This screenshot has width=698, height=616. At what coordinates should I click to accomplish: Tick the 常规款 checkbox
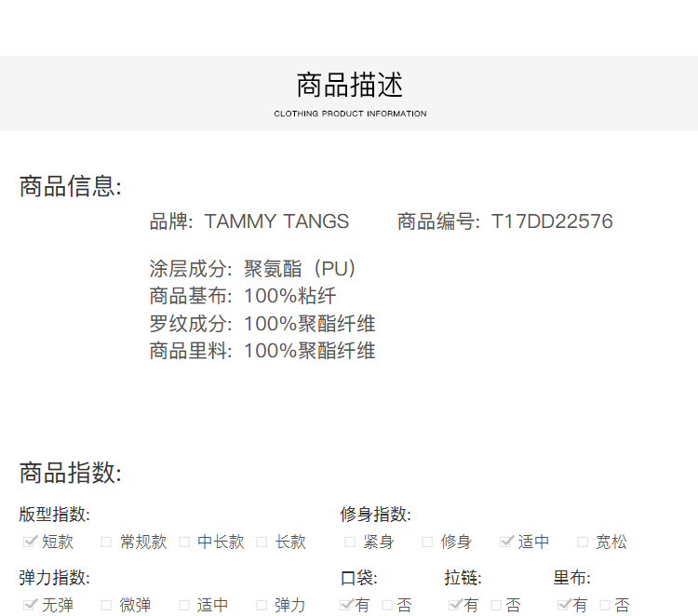(x=106, y=542)
